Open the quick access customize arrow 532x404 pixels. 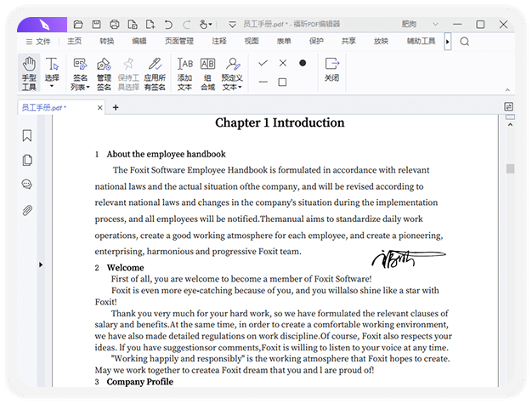click(x=232, y=25)
